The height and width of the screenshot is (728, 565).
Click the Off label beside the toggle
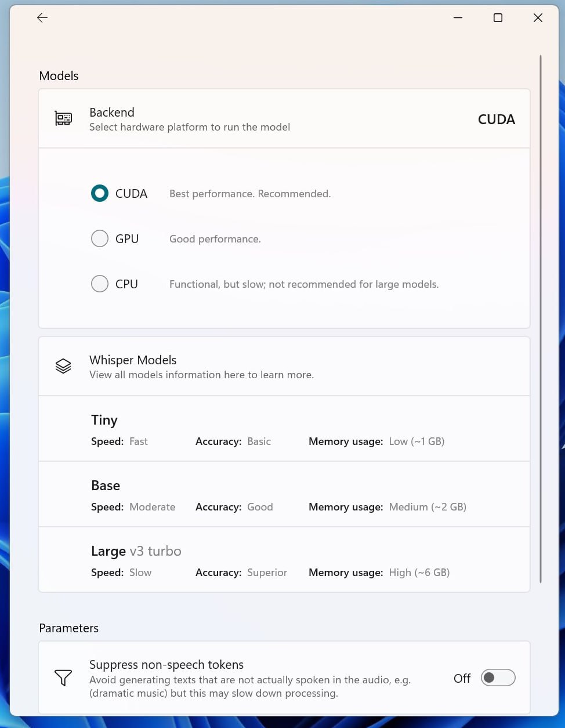tap(462, 678)
